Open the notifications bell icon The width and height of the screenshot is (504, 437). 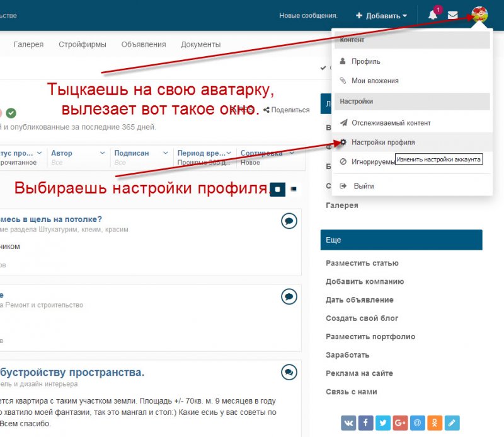point(433,15)
